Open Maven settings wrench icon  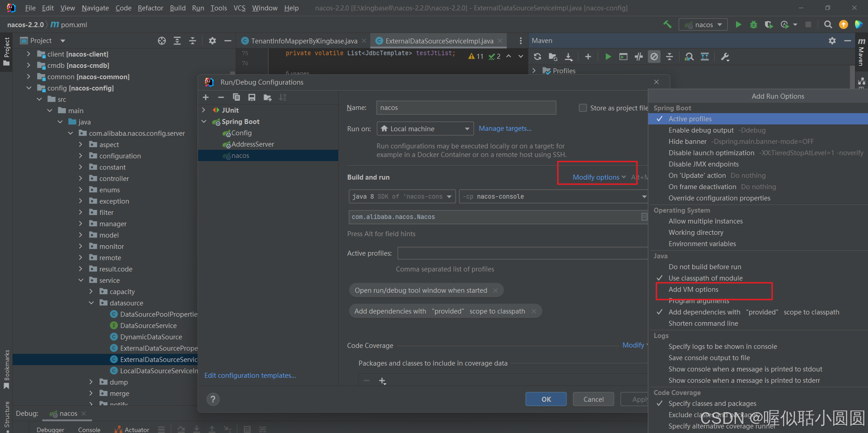pos(725,57)
